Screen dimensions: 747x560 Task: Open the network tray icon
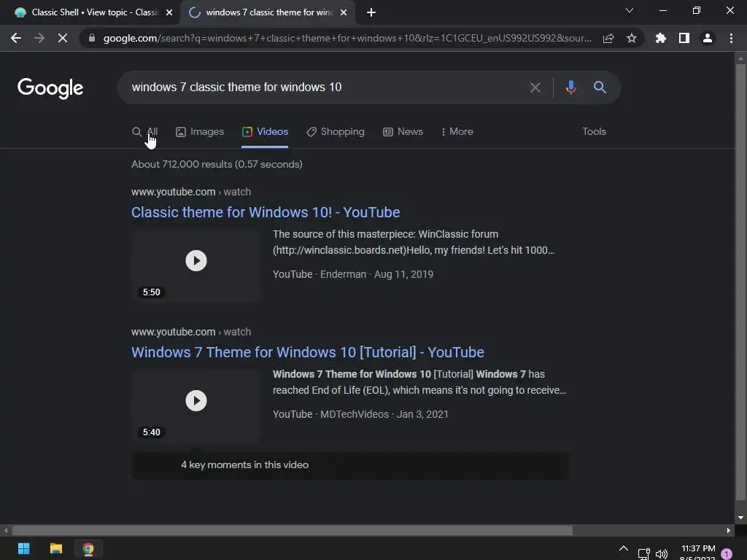click(643, 554)
